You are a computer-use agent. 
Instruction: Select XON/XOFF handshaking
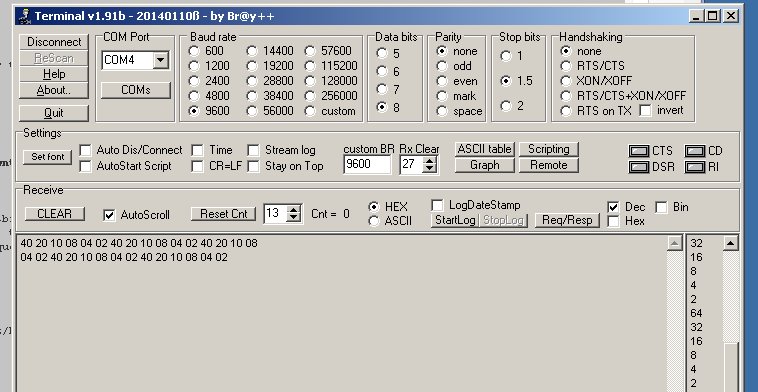tap(566, 81)
